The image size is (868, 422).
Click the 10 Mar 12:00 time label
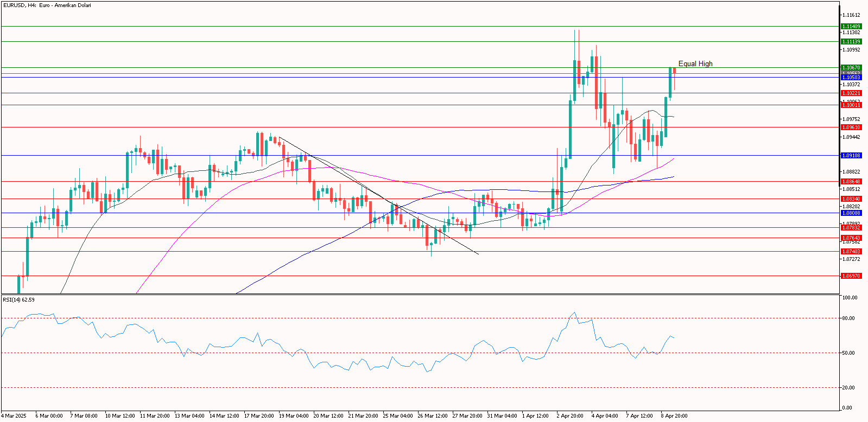pyautogui.click(x=120, y=416)
